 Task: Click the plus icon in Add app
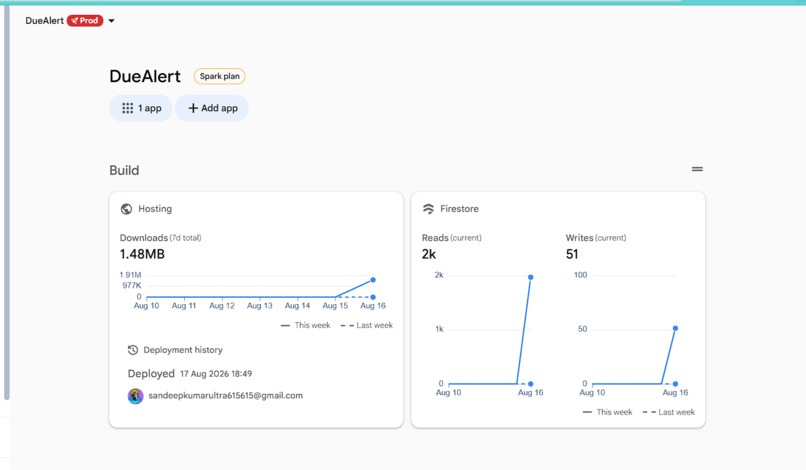pos(193,108)
